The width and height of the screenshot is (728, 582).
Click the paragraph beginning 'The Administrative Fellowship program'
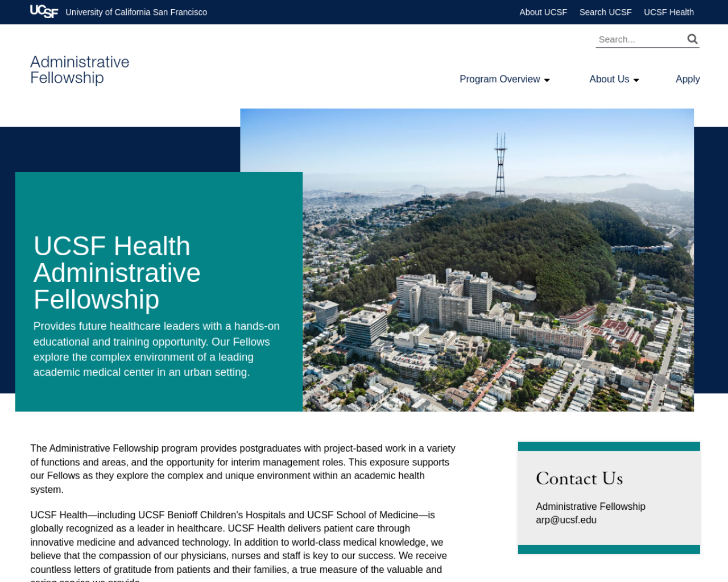pyautogui.click(x=243, y=469)
